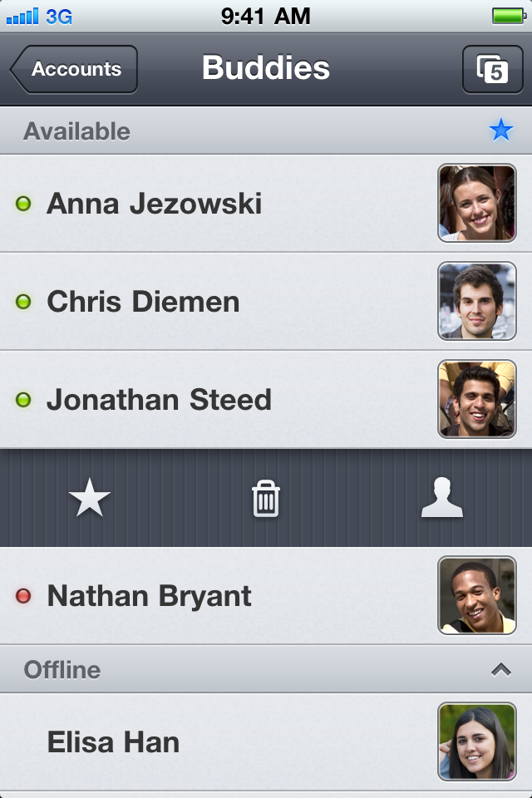Check the battery indicator in the status bar
Viewport: 532px width, 798px height.
point(509,16)
